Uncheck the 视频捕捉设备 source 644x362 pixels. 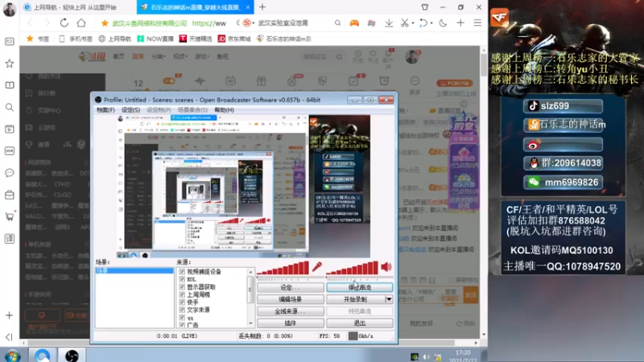click(x=182, y=272)
